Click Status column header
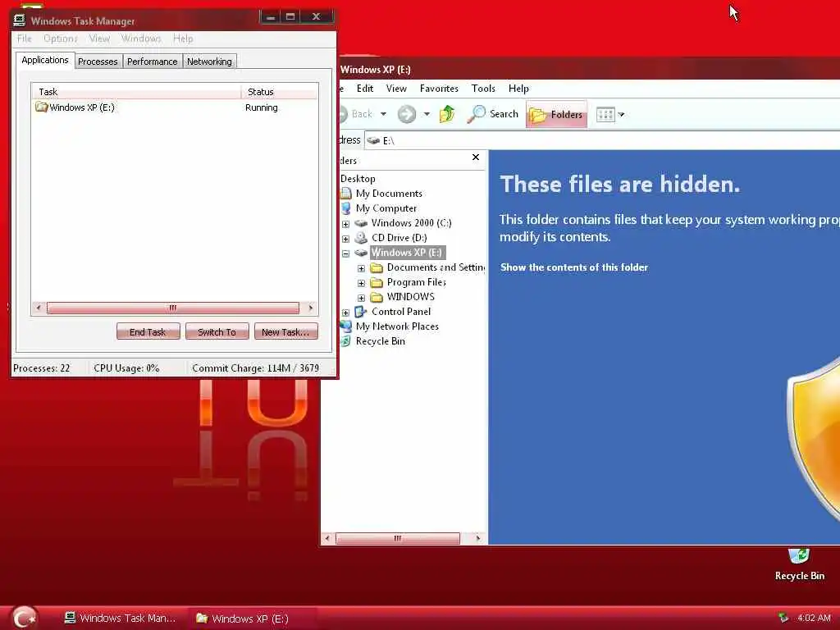Screen dimensions: 840x630 pyautogui.click(x=280, y=92)
